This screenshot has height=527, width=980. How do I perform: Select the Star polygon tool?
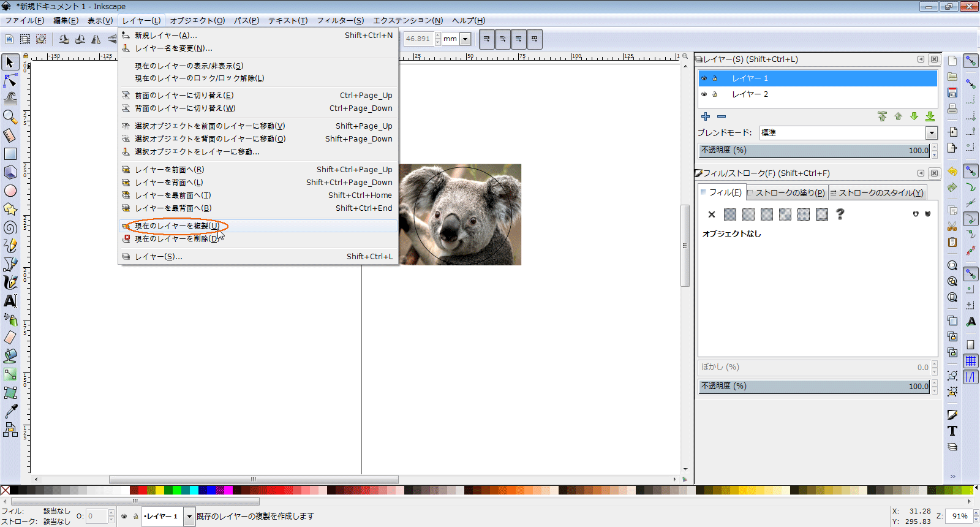pyautogui.click(x=10, y=209)
